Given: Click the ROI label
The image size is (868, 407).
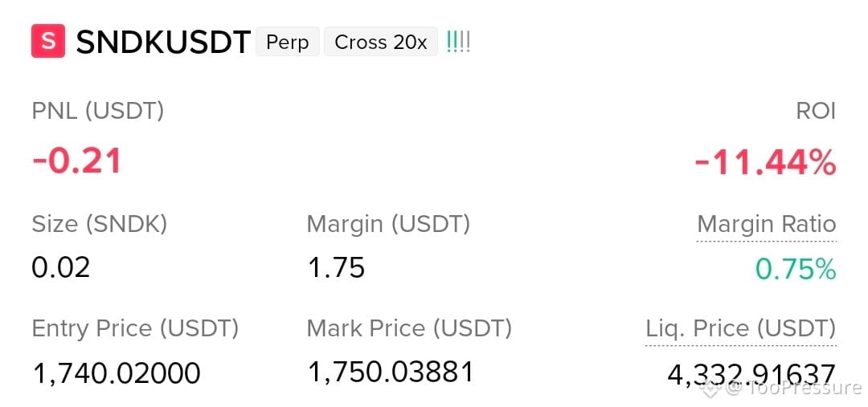Looking at the screenshot, I should click(816, 111).
